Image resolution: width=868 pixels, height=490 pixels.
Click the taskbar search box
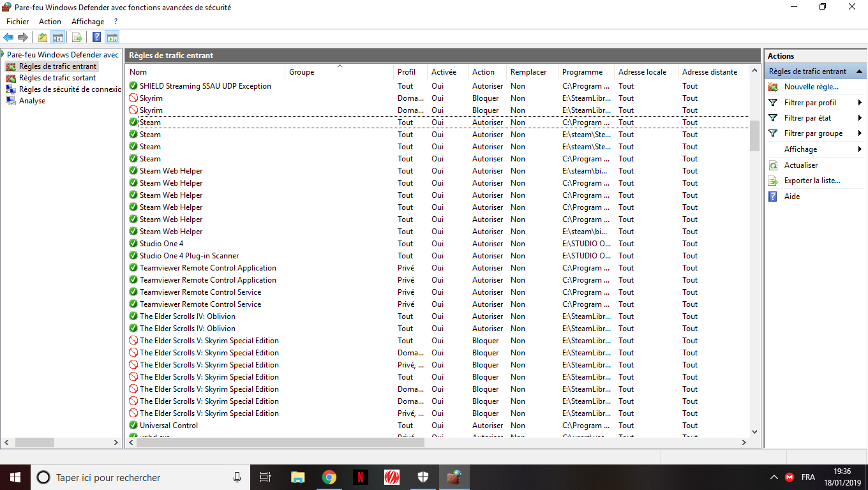pos(140,477)
